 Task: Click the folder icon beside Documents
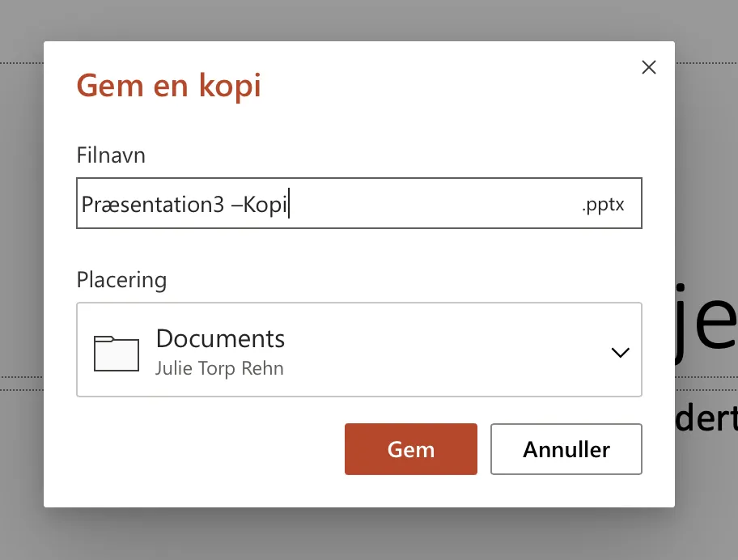117,354
